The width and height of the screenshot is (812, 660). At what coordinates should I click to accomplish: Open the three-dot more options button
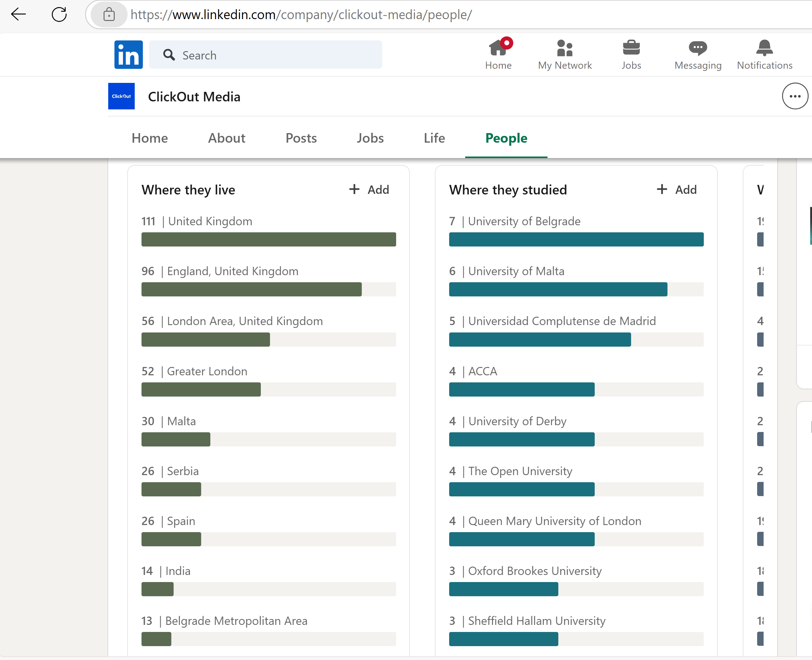coord(795,96)
